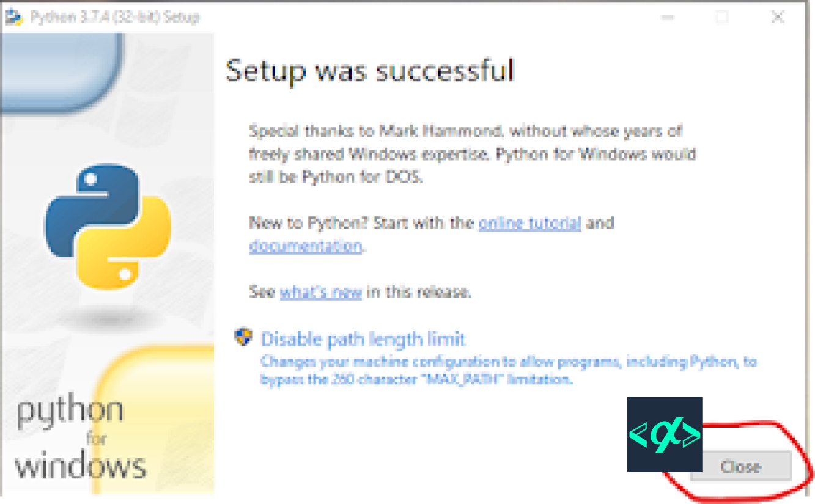Click the Python icon in the title bar
The height and width of the screenshot is (504, 815).
[x=15, y=16]
